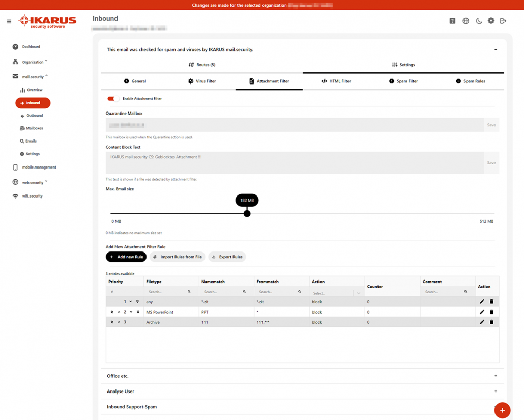The height and width of the screenshot is (420, 524).
Task: Open the settings gear icon
Action: coord(491,21)
